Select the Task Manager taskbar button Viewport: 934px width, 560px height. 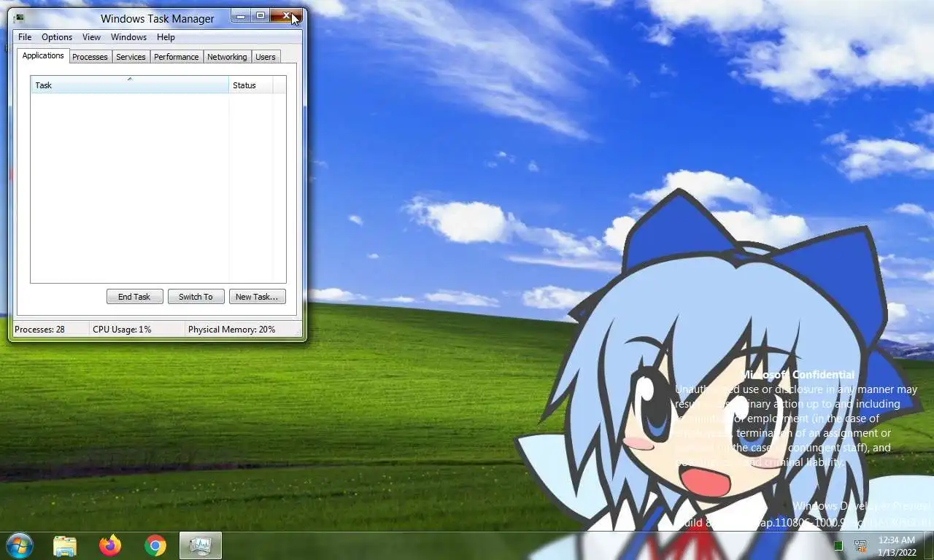[x=201, y=545]
